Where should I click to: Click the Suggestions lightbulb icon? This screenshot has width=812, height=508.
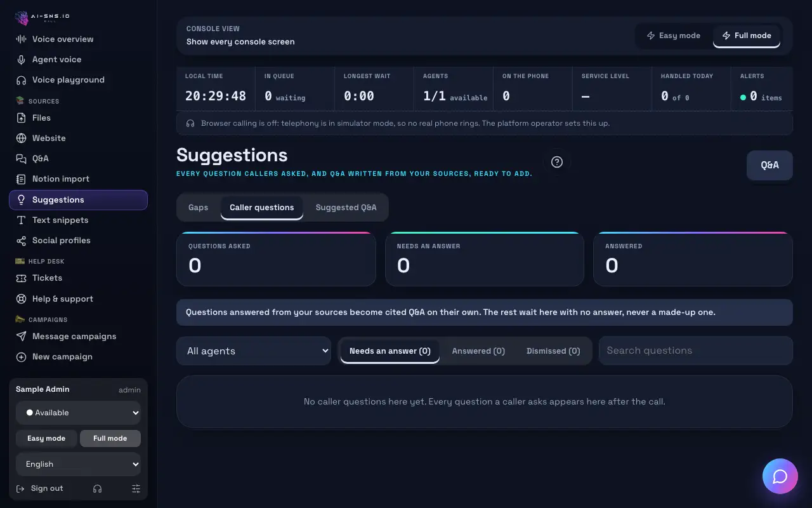21,200
